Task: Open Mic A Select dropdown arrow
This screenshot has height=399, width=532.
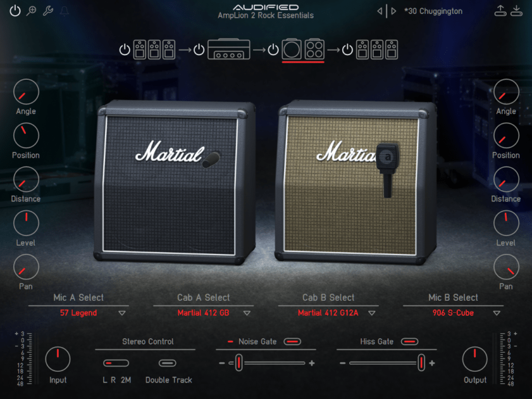Action: (122, 313)
